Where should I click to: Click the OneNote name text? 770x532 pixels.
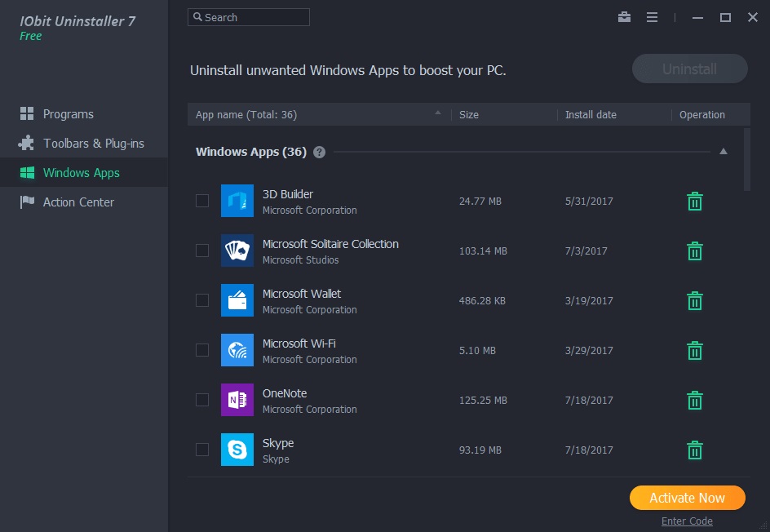pyautogui.click(x=285, y=393)
